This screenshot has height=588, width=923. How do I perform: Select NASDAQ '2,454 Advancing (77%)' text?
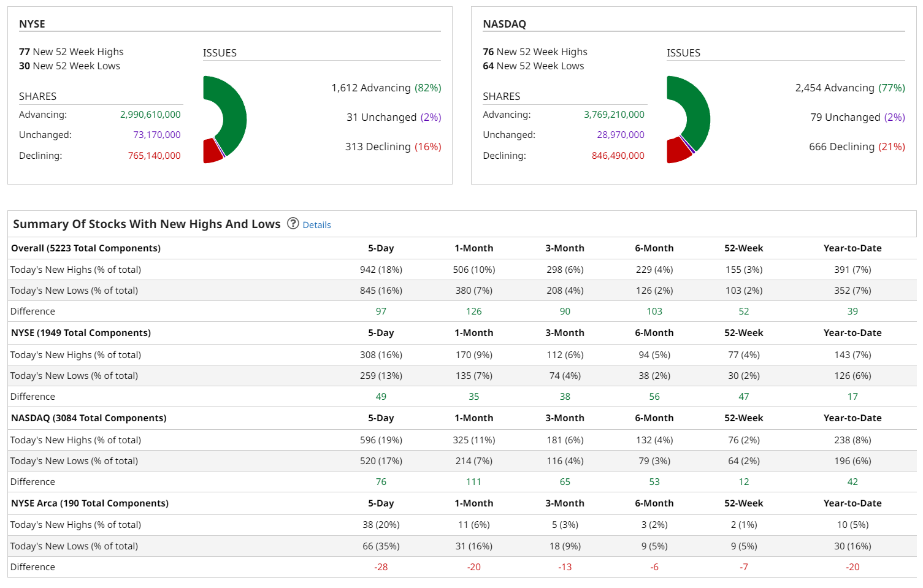click(850, 88)
